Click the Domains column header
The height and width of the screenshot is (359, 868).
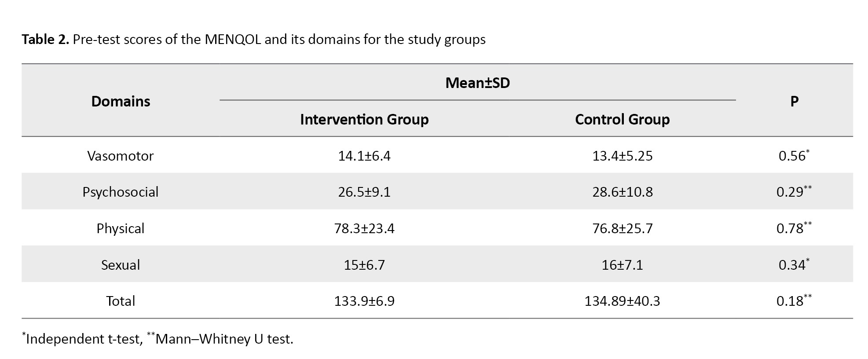point(121,102)
